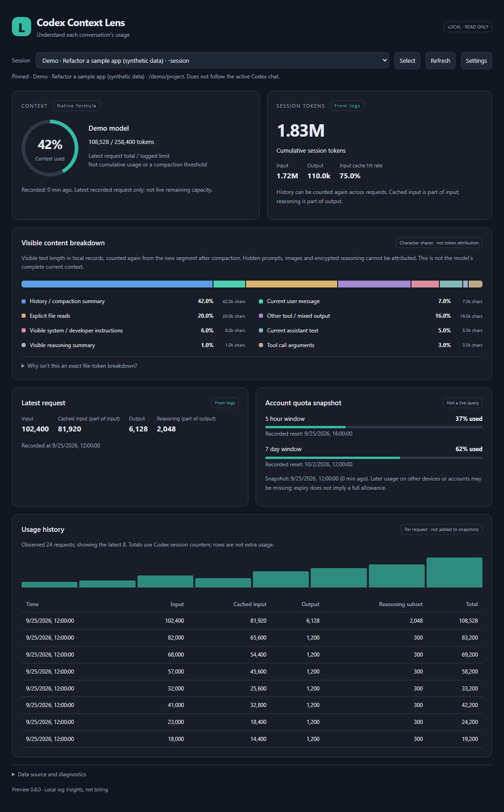Image resolution: width=504 pixels, height=812 pixels.
Task: Click the blue dot beside History / compaction summary
Action: click(23, 301)
